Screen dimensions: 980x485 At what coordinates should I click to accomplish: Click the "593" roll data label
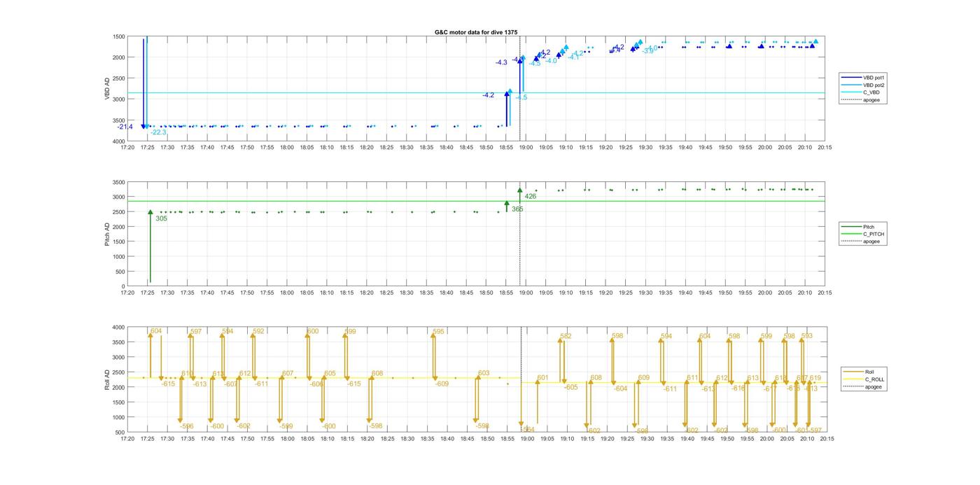(x=807, y=336)
